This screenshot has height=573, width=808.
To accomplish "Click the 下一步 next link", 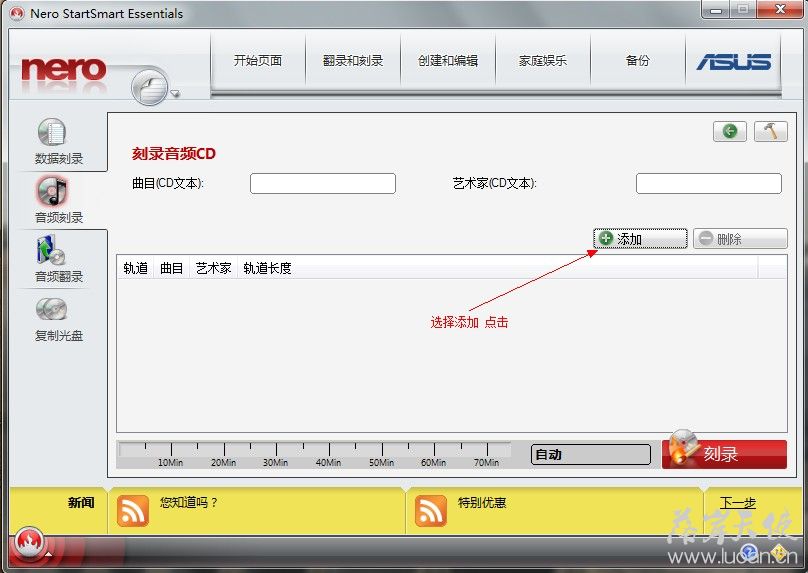I will click(737, 502).
